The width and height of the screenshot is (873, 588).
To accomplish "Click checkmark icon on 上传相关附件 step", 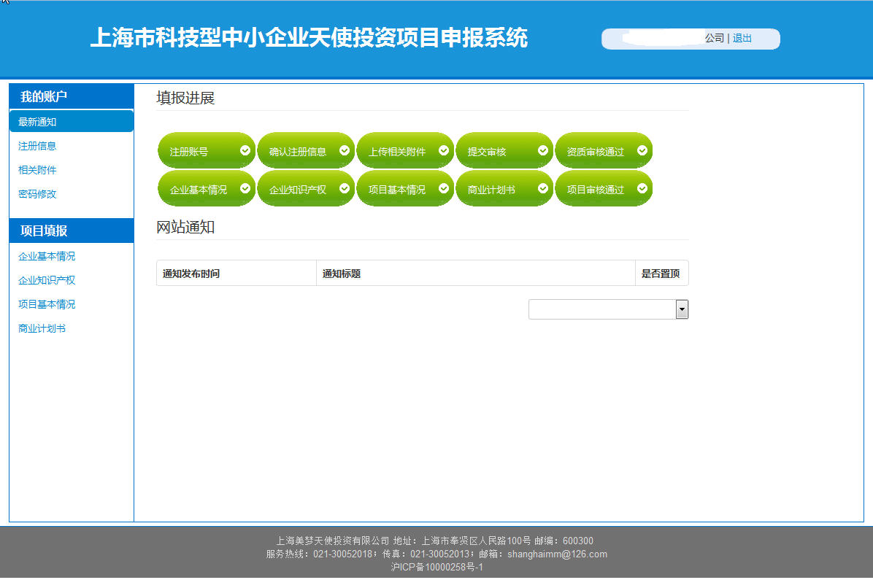I will [444, 150].
